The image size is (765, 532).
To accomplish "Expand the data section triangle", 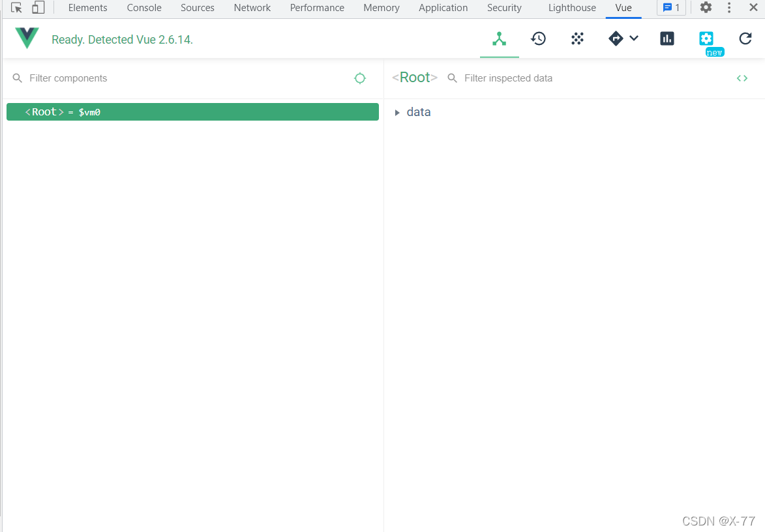I will [x=397, y=113].
